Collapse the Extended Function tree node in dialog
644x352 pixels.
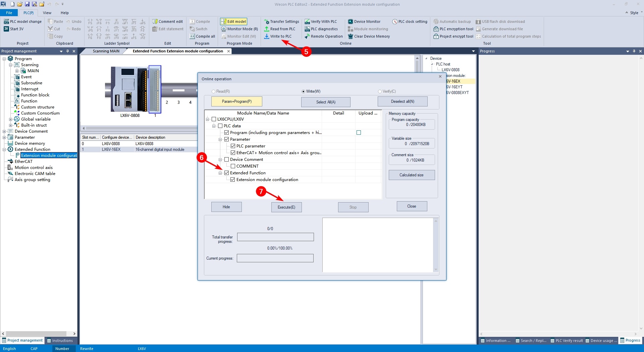pyautogui.click(x=220, y=173)
